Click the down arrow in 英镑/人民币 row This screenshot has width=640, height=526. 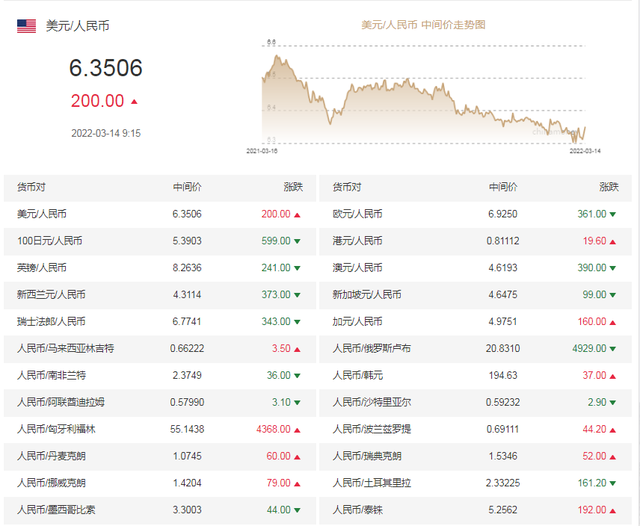click(x=297, y=268)
